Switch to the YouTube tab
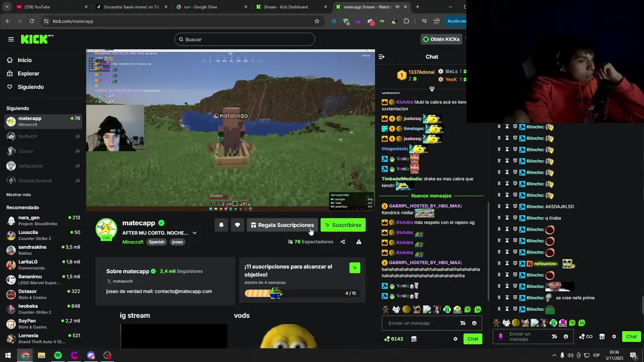 tap(52, 7)
